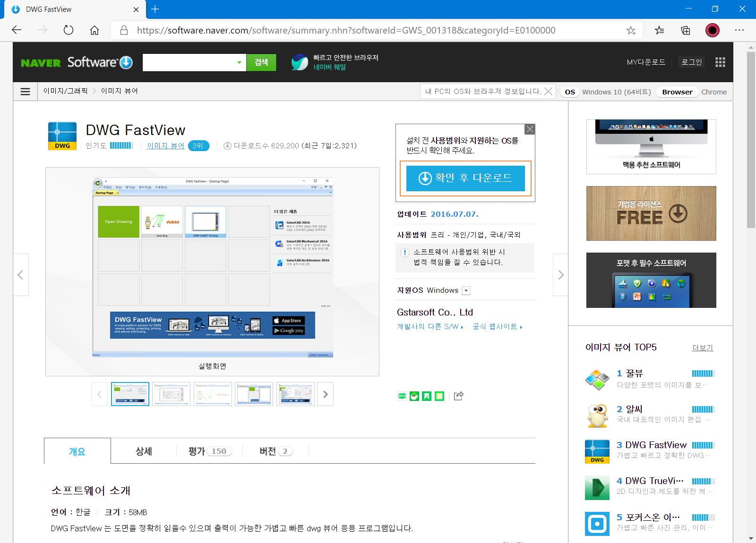View site security lock info
Image resolution: width=756 pixels, height=543 pixels.
[124, 30]
